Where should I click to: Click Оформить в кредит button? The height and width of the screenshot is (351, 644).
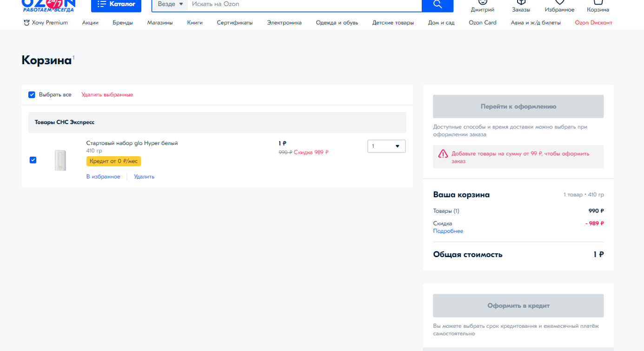pyautogui.click(x=518, y=305)
